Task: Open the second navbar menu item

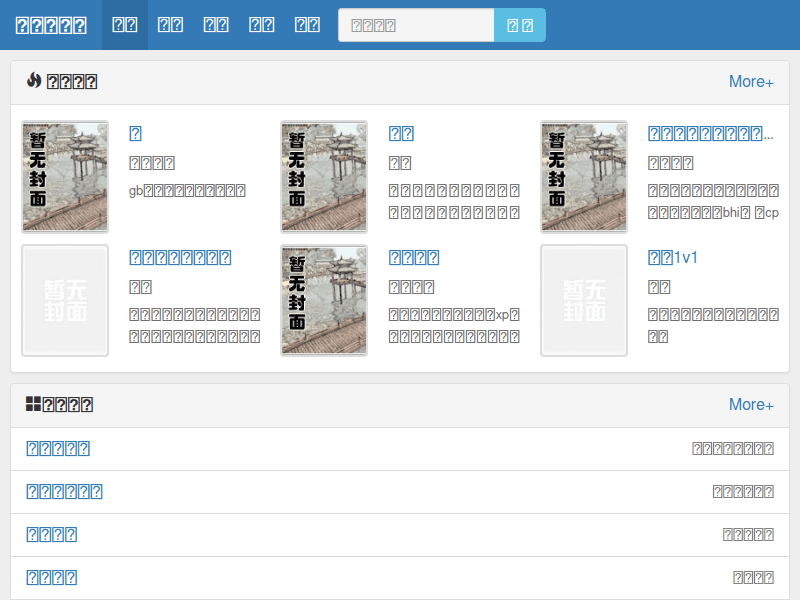Action: (x=171, y=25)
